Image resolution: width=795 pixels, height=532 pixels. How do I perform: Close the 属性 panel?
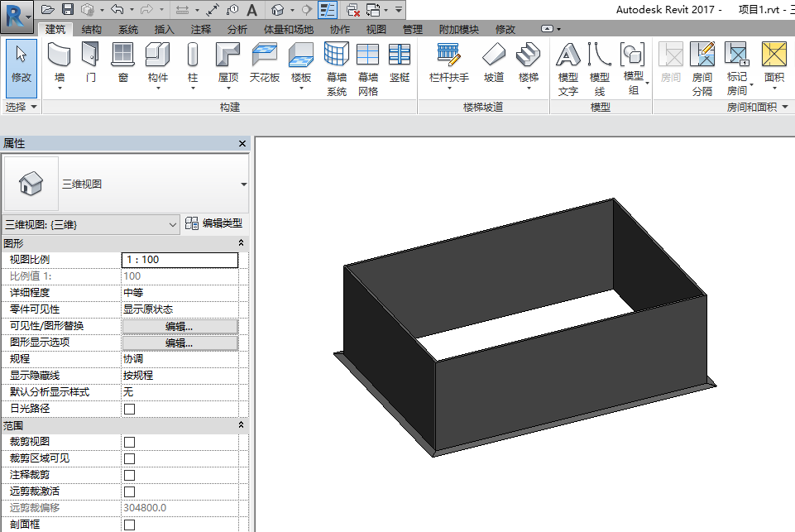point(242,143)
